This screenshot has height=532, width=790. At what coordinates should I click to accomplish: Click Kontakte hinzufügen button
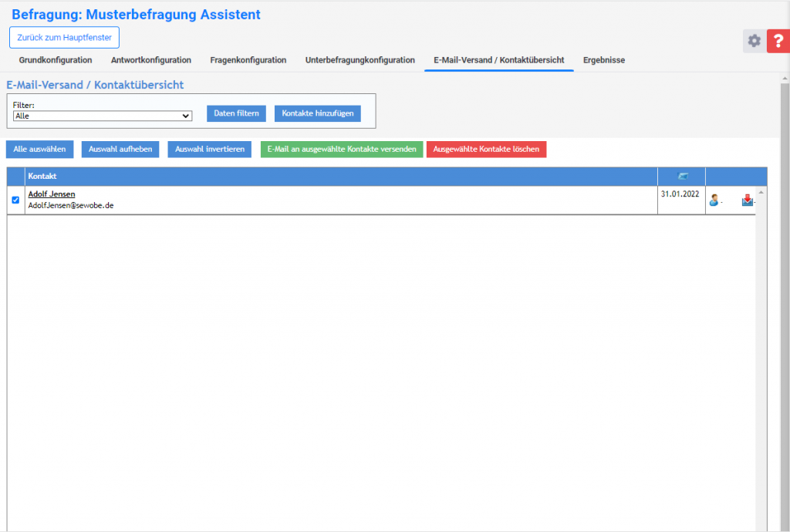pyautogui.click(x=317, y=113)
